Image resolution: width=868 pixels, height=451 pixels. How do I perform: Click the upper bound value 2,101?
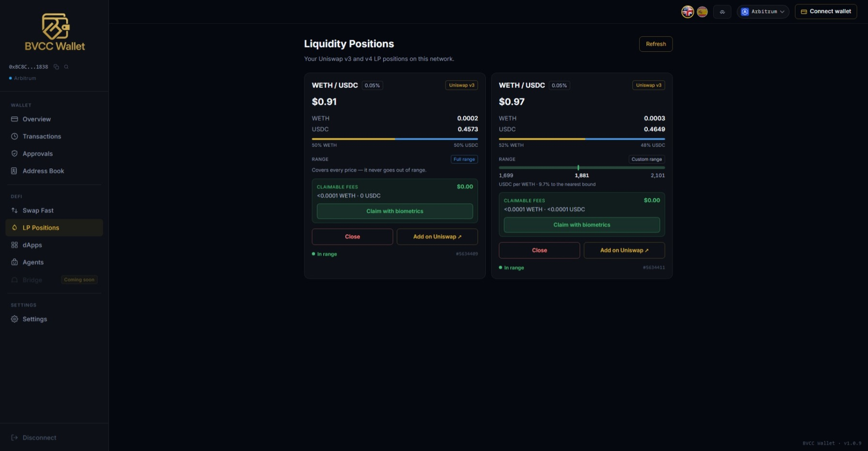(658, 175)
